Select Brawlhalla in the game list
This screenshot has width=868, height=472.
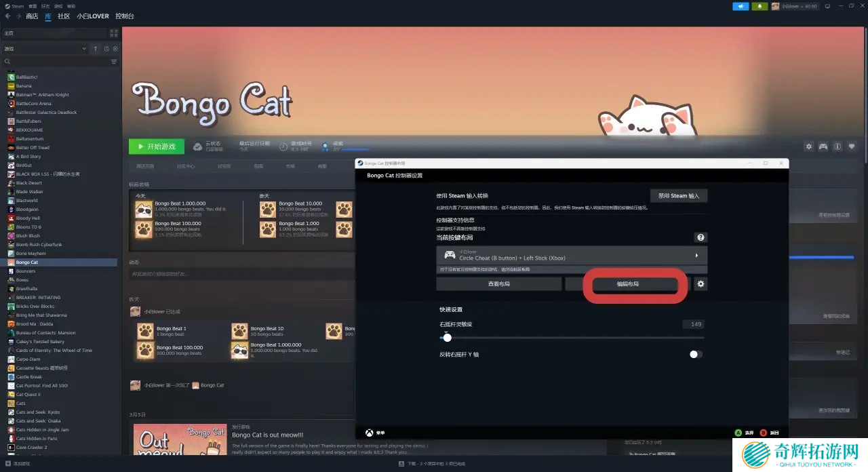coord(26,289)
